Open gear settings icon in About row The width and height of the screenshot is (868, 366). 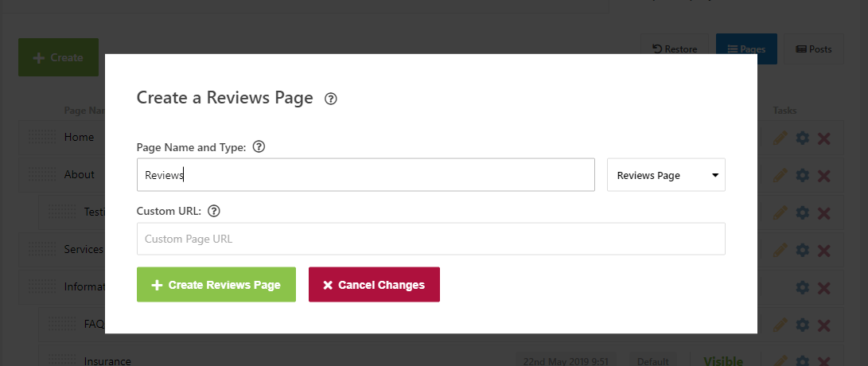point(802,176)
